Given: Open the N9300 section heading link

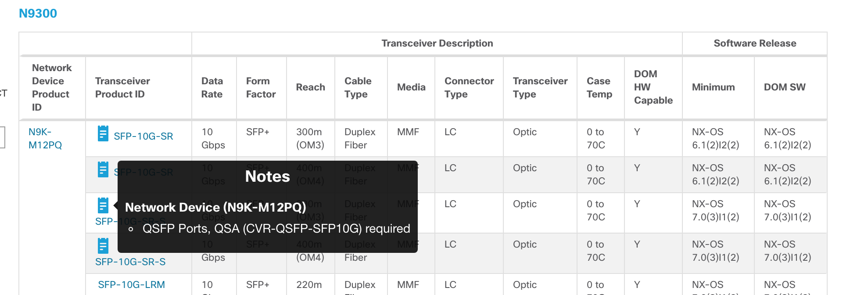Looking at the screenshot, I should pyautogui.click(x=38, y=13).
